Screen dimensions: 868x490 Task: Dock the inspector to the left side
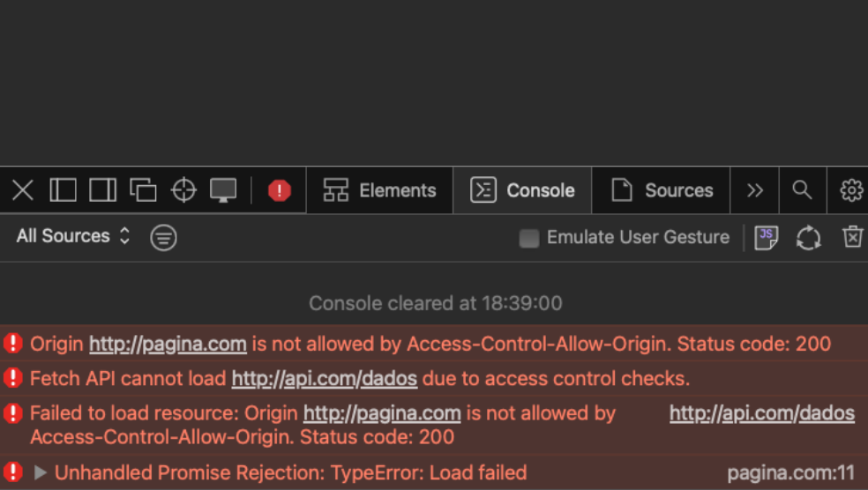click(63, 190)
